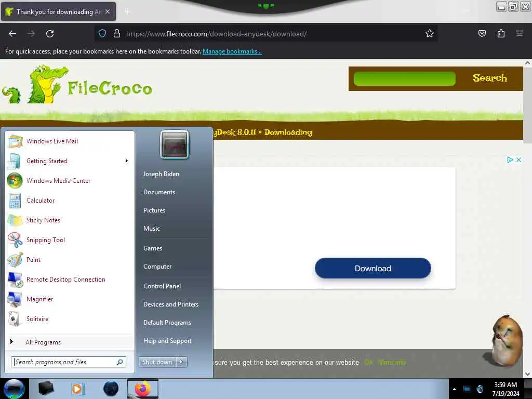532x399 pixels.
Task: Open the media player taskbar icon
Action: pos(77,389)
